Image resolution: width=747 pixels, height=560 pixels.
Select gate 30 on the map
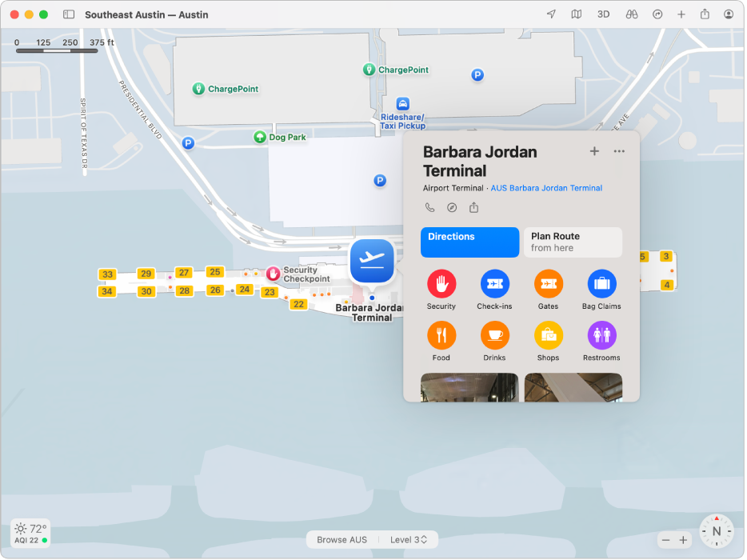click(x=146, y=291)
